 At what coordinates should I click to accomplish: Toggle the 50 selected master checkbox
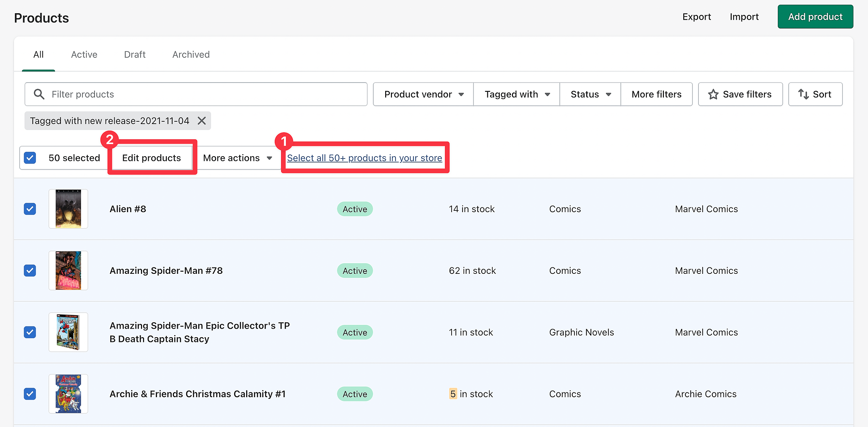pyautogui.click(x=30, y=158)
